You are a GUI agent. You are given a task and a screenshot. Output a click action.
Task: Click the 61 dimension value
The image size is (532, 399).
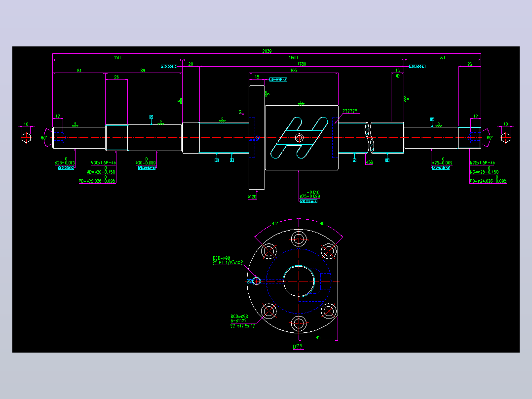[79, 71]
